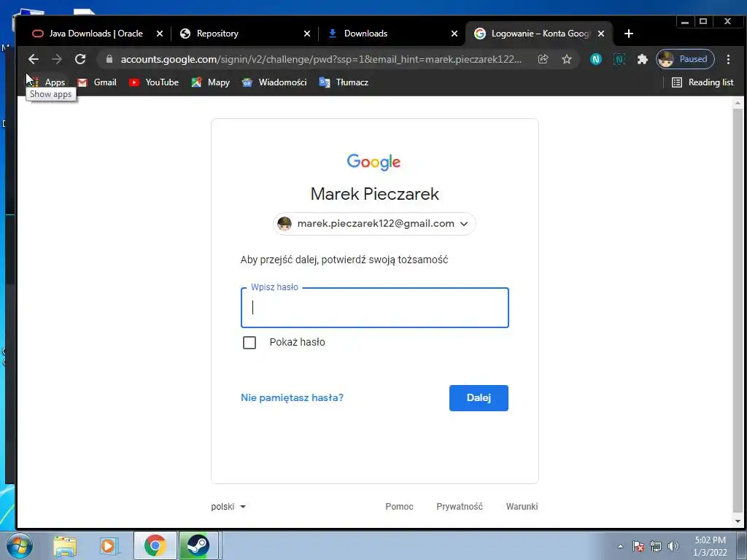Click the Dalej button
The height and width of the screenshot is (560, 747).
(479, 398)
